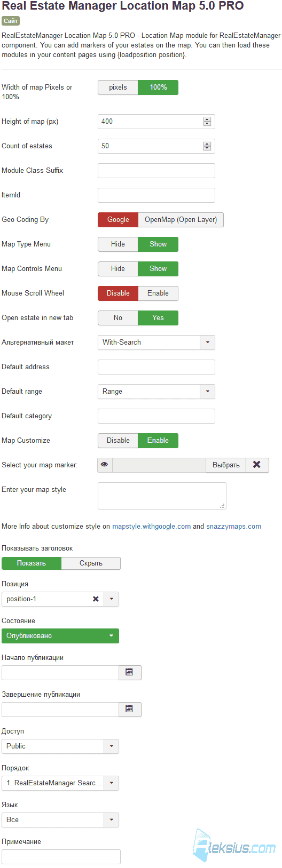Enable Mouse Scroll Wheel
Image resolution: width=282 pixels, height=868 pixels.
tap(158, 293)
